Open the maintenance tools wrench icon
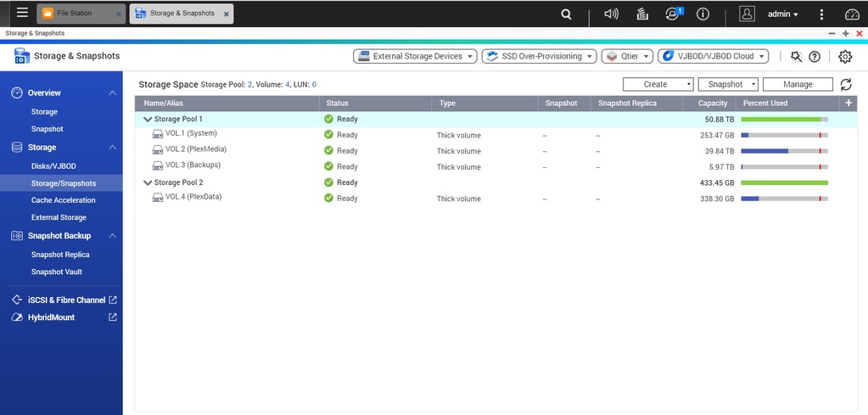The height and width of the screenshot is (415, 868). pyautogui.click(x=797, y=57)
